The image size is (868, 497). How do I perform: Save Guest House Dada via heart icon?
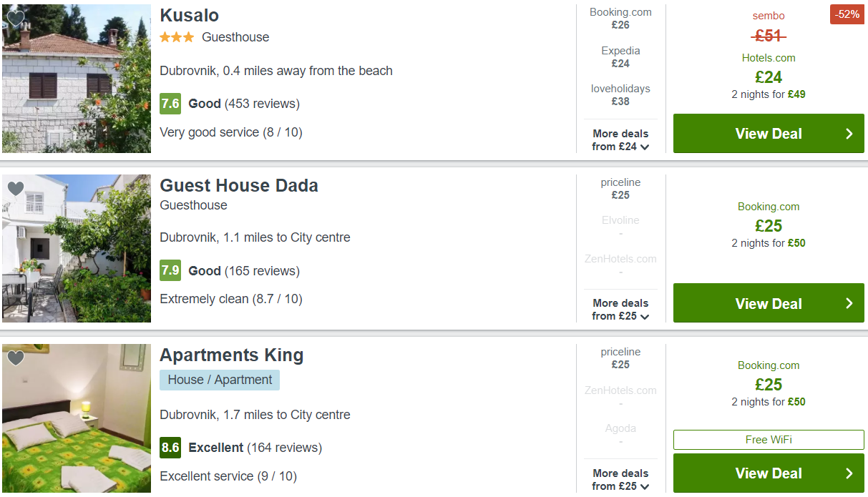point(16,189)
